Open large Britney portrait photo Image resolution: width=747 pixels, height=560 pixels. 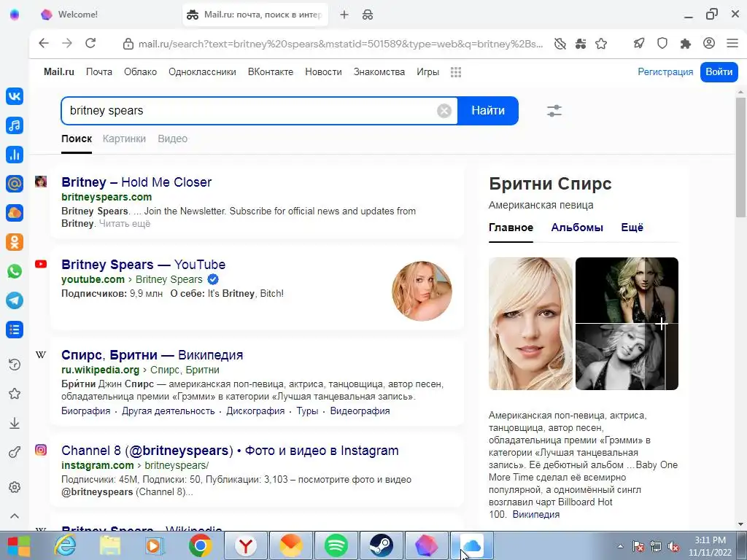click(x=530, y=324)
